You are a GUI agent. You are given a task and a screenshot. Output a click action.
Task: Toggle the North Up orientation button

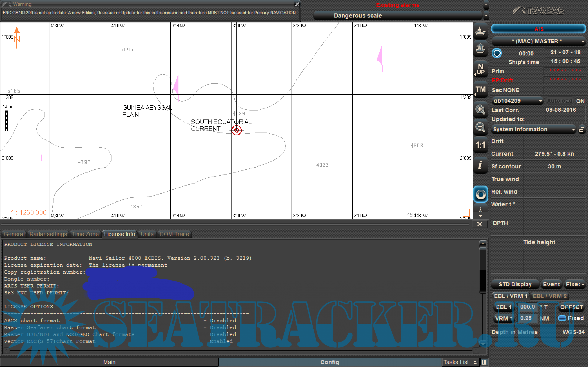click(x=480, y=69)
